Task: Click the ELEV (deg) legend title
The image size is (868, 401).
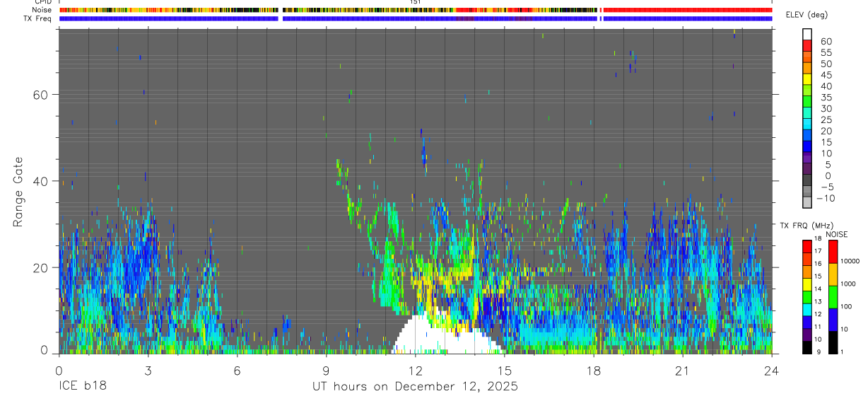Action: pos(807,15)
